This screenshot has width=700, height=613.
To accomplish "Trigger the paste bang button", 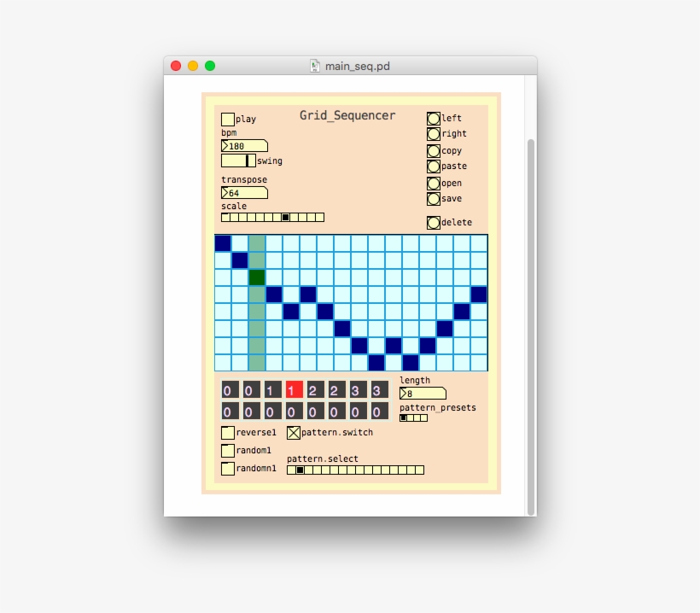I will tap(433, 166).
